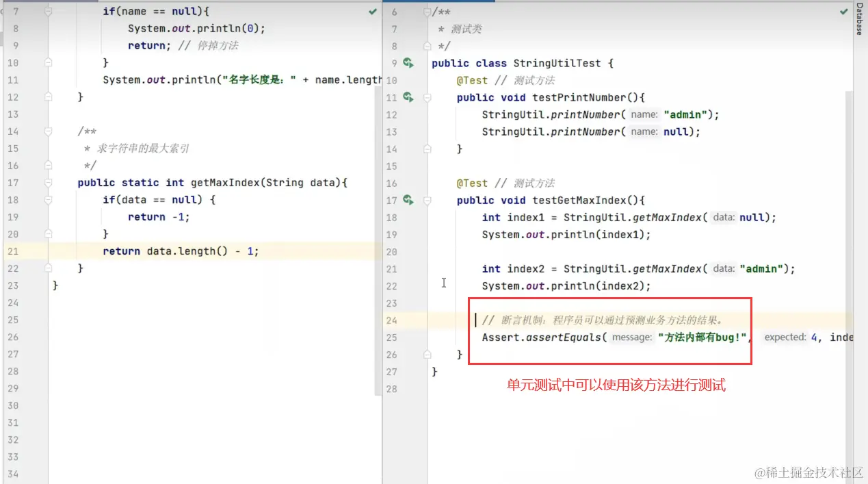Image resolution: width=868 pixels, height=484 pixels.
Task: Click the '测试类' doc comment text
Action: tap(466, 29)
